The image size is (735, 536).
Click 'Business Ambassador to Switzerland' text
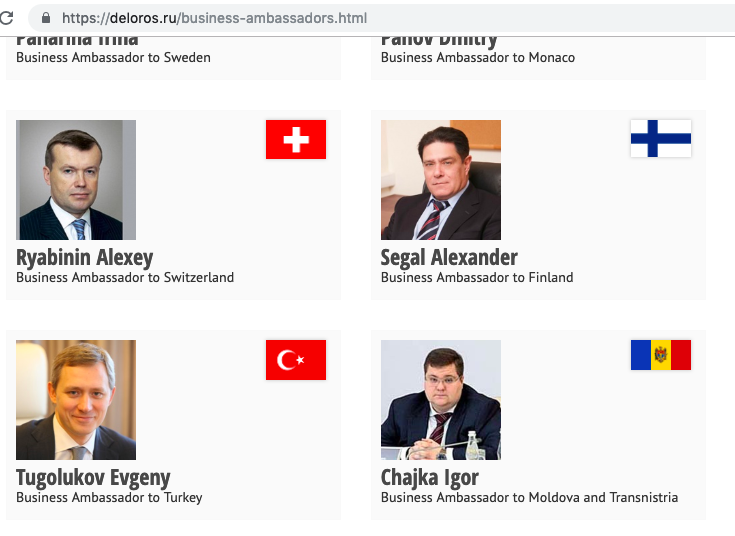125,277
